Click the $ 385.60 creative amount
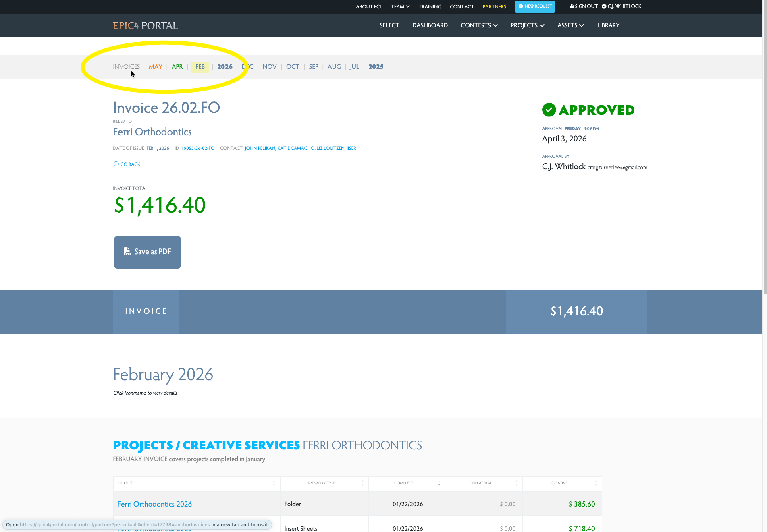The height and width of the screenshot is (532, 767). 582,504
